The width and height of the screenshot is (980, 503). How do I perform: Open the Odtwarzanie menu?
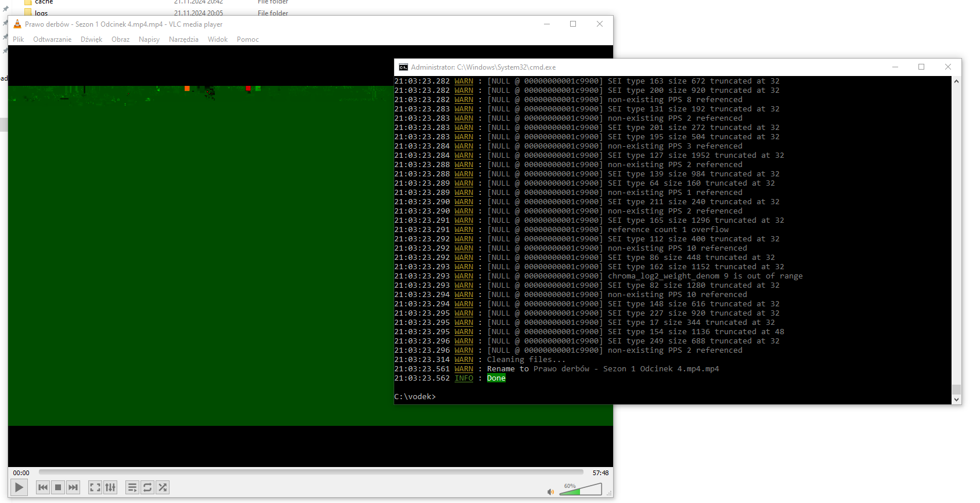(x=52, y=39)
